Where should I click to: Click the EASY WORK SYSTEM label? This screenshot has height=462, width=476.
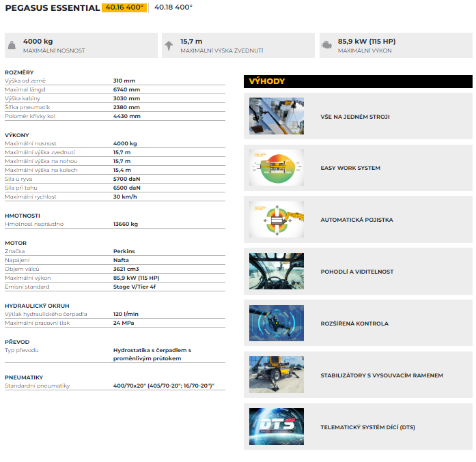tap(350, 168)
